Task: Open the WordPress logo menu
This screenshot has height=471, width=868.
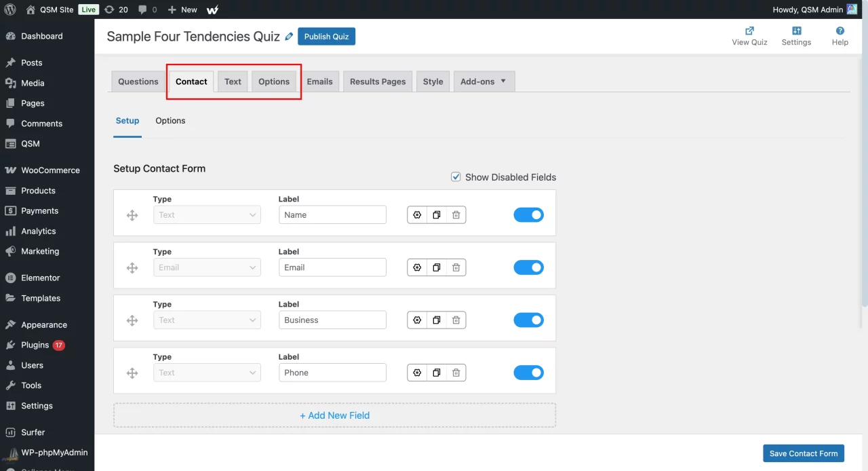Action: tap(9, 10)
